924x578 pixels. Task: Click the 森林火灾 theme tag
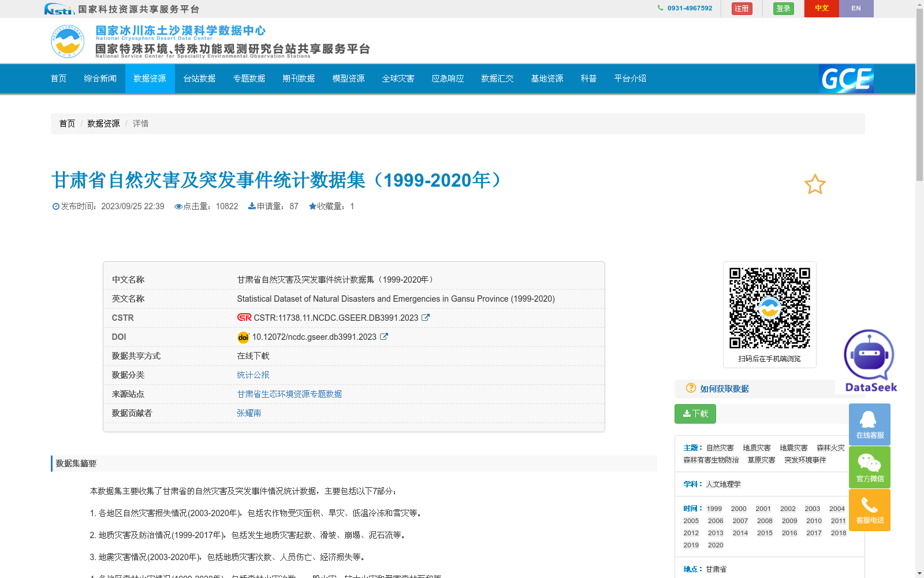click(x=830, y=448)
